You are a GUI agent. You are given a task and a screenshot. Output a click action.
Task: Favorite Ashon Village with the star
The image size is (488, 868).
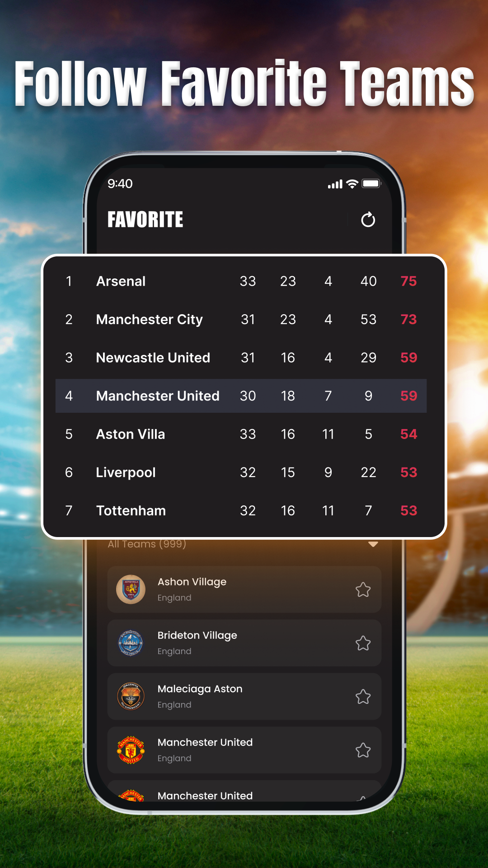pyautogui.click(x=363, y=590)
